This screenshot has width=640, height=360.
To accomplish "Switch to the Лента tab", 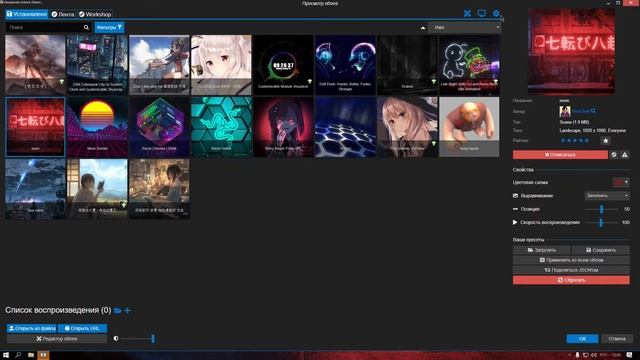I will coord(63,14).
